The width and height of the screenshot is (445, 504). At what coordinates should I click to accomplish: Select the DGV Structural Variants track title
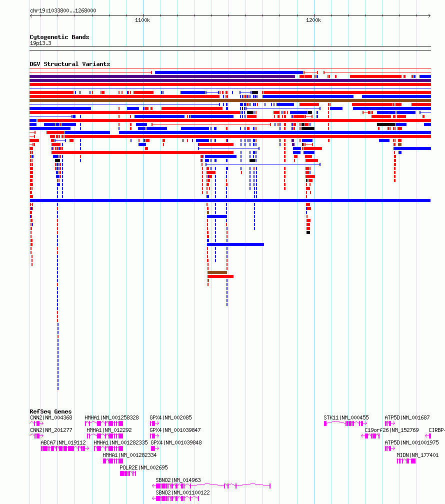pyautogui.click(x=70, y=64)
